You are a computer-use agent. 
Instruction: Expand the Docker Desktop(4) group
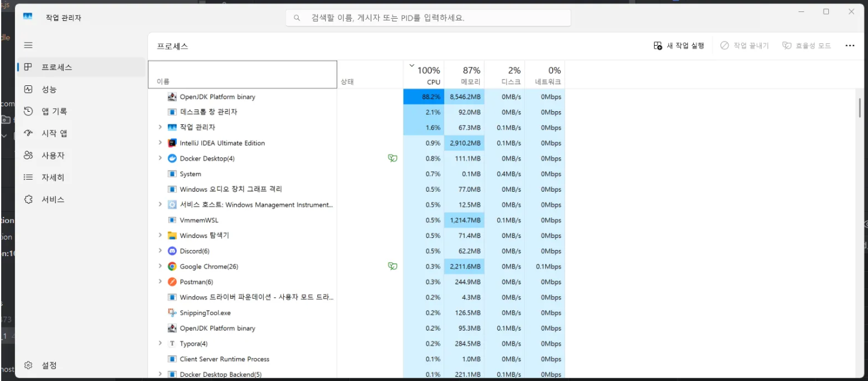click(x=160, y=159)
